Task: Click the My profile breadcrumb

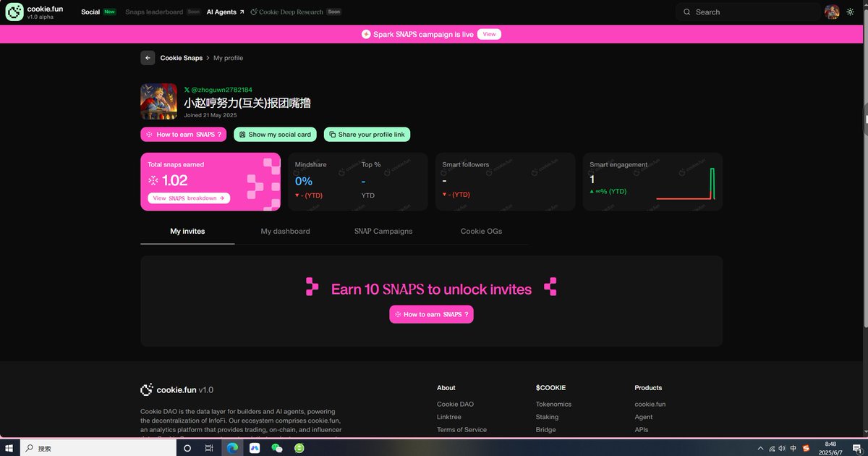Action: (x=229, y=58)
